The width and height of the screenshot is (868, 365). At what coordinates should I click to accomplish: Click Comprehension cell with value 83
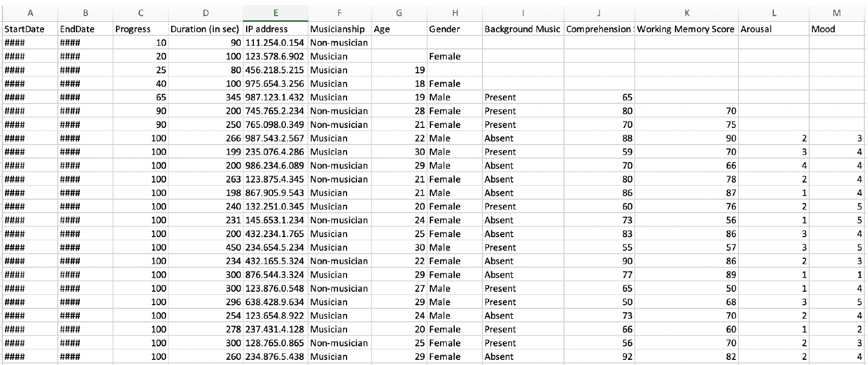coord(599,234)
